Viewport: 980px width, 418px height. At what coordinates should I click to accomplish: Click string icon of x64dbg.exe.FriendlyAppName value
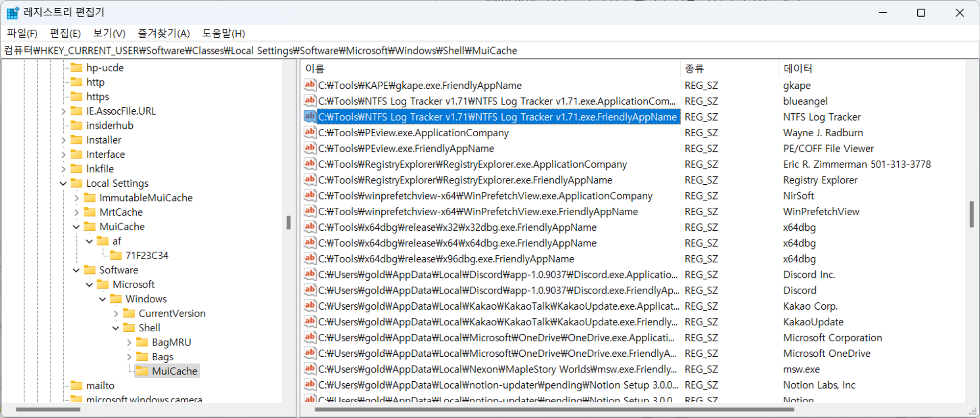pyautogui.click(x=310, y=243)
